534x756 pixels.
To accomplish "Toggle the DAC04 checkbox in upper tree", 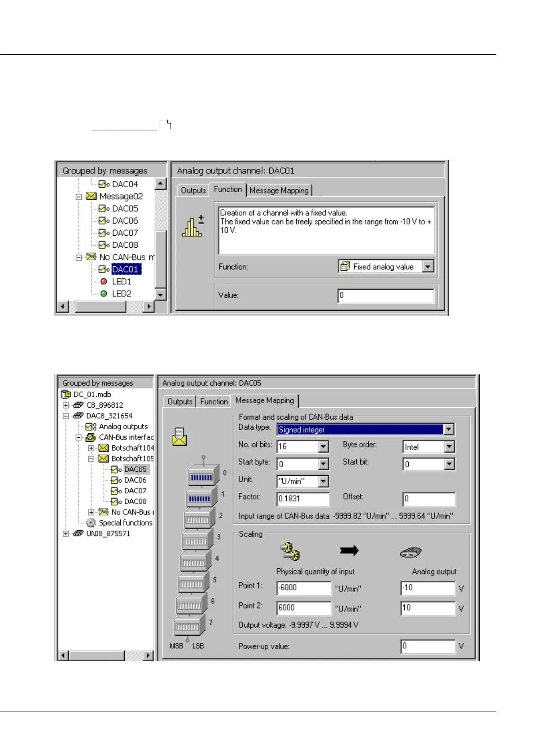I will point(103,184).
